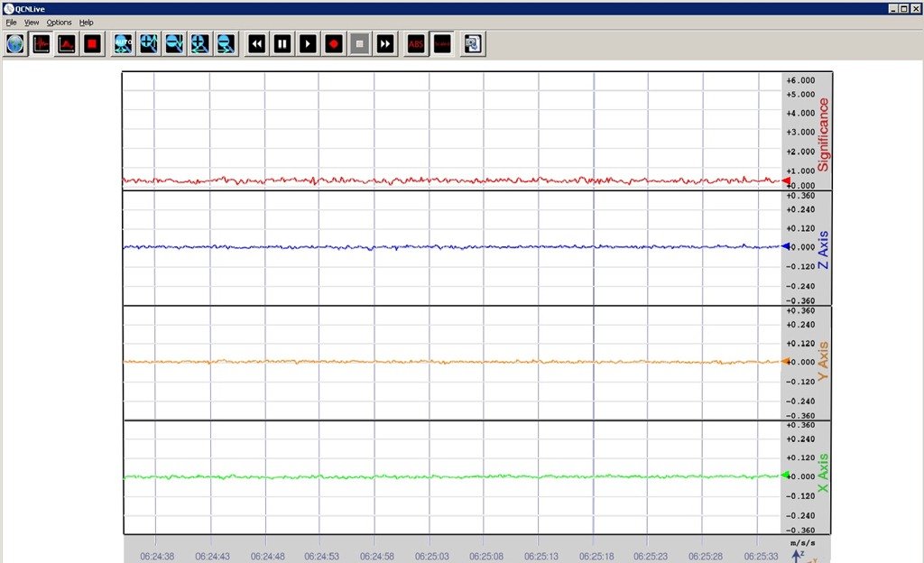Click the green X Axis marker arrow
The height and width of the screenshot is (563, 924).
pyautogui.click(x=786, y=475)
